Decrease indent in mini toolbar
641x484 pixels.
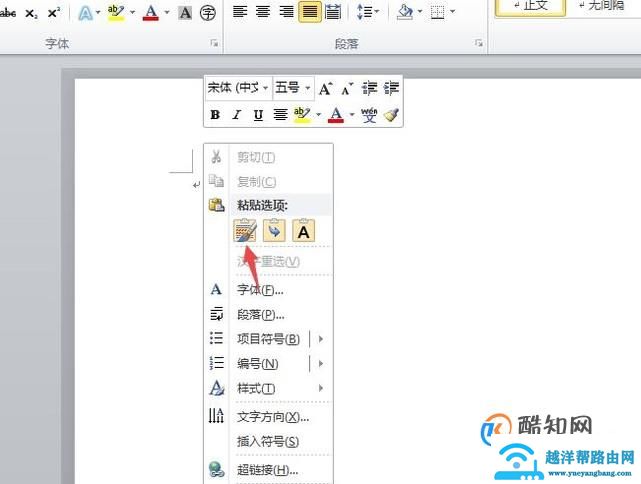tap(370, 88)
